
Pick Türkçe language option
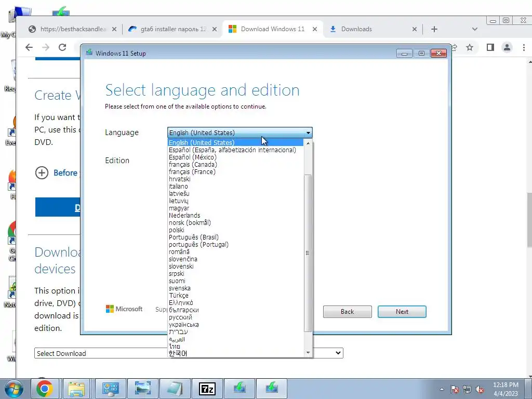click(x=235, y=296)
